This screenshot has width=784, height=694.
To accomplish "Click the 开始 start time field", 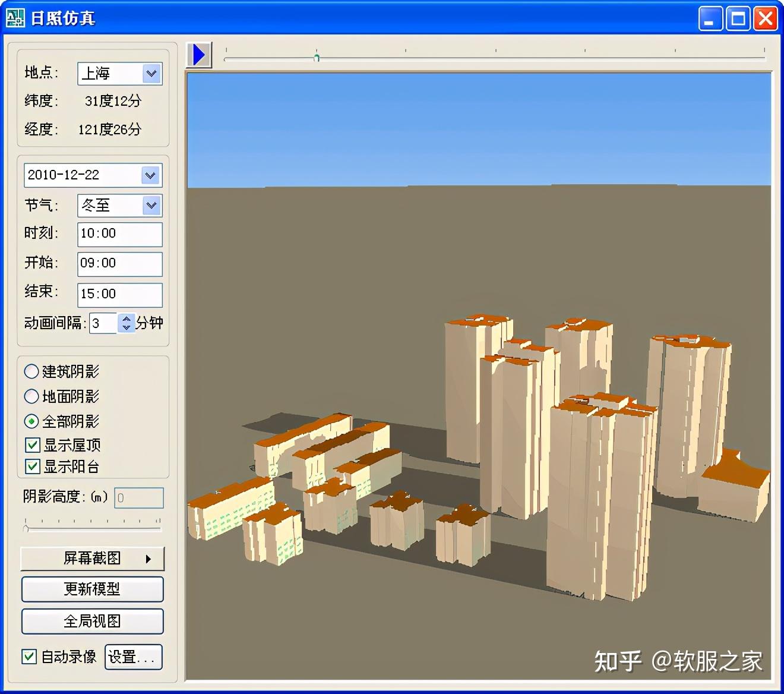I will coord(119,264).
